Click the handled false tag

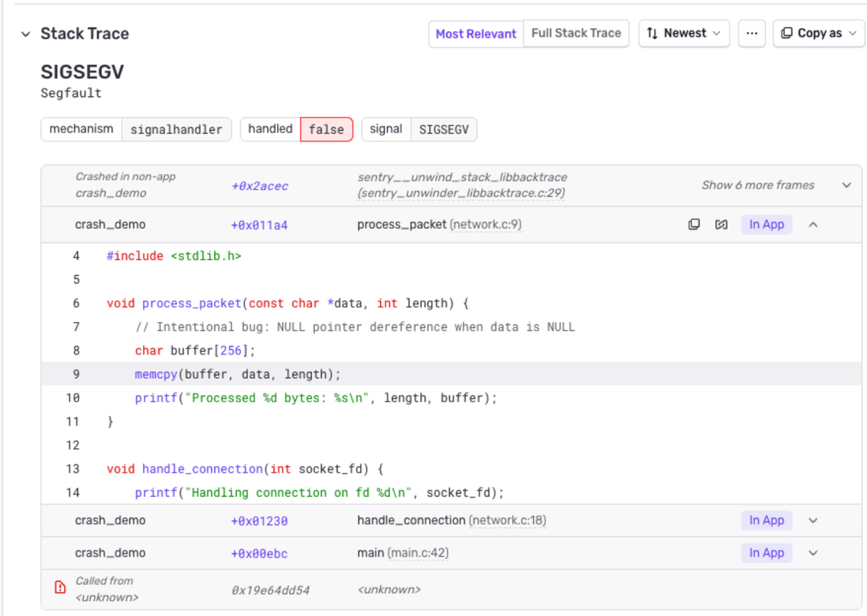click(327, 129)
